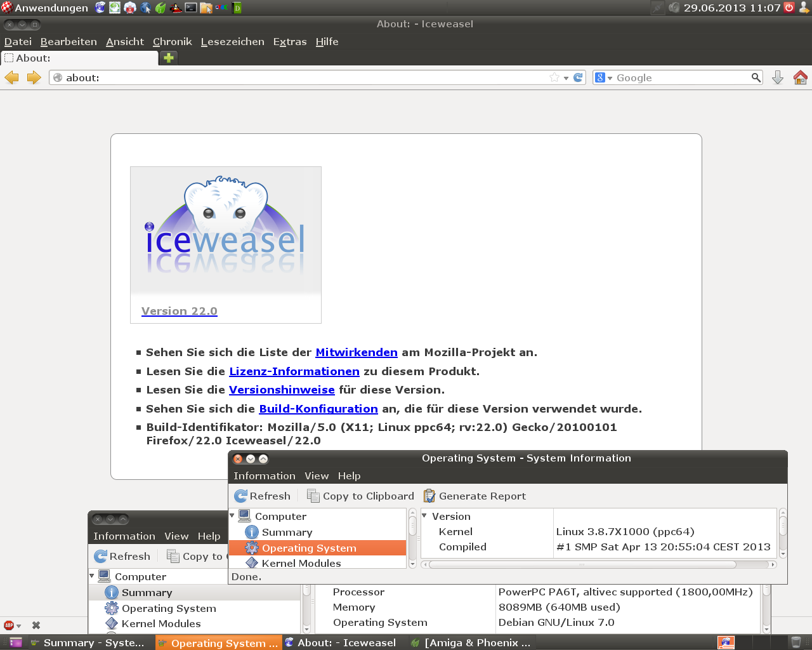Click the browser forward arrow icon
Viewport: 812px width, 650px height.
tap(34, 77)
